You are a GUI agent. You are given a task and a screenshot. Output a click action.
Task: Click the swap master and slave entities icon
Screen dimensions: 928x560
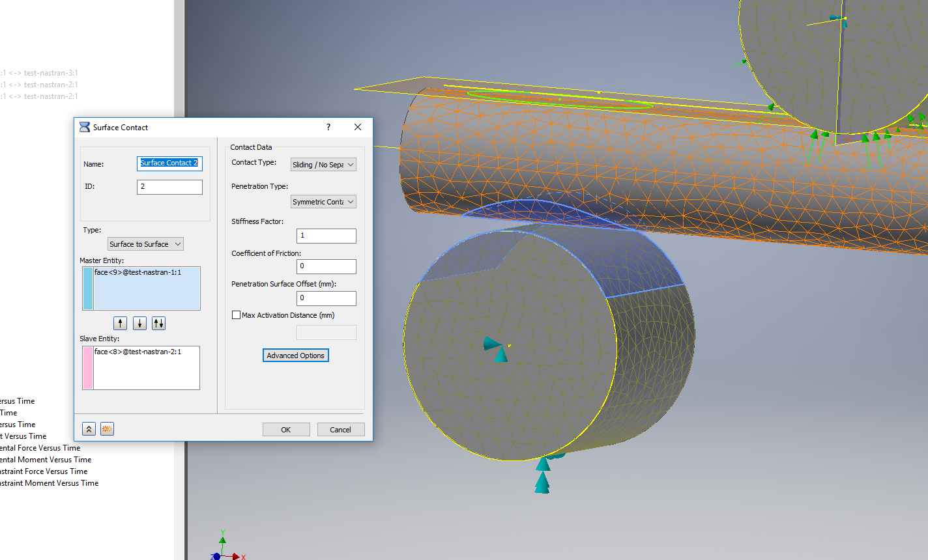click(158, 322)
